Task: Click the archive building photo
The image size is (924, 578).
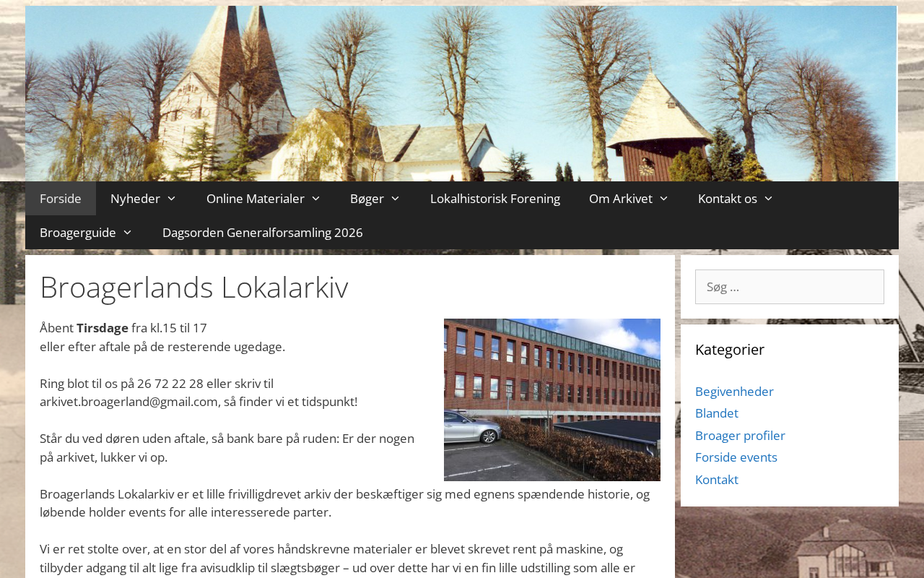Action: tap(552, 400)
